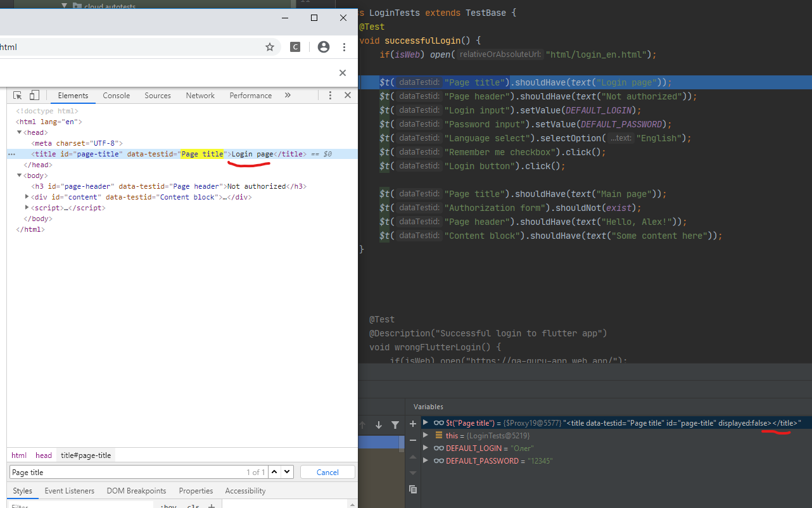Open the Chrome three-dot menu
This screenshot has width=812, height=508.
click(344, 47)
